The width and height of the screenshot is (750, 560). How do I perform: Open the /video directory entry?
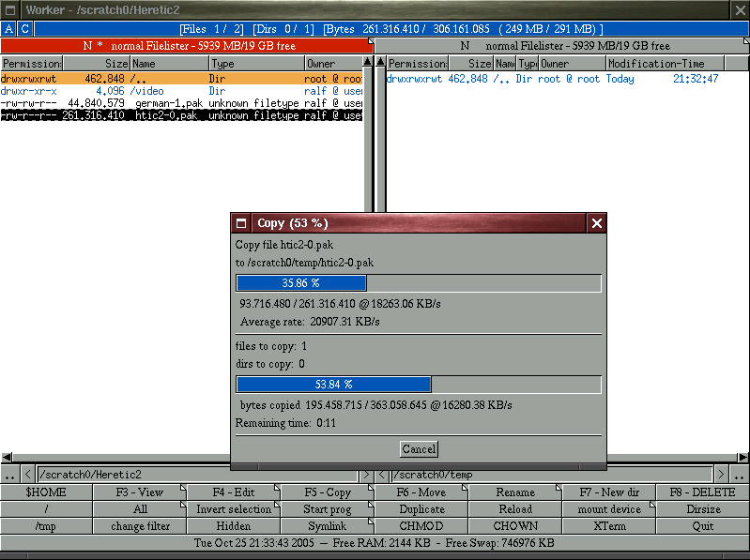pyautogui.click(x=181, y=91)
